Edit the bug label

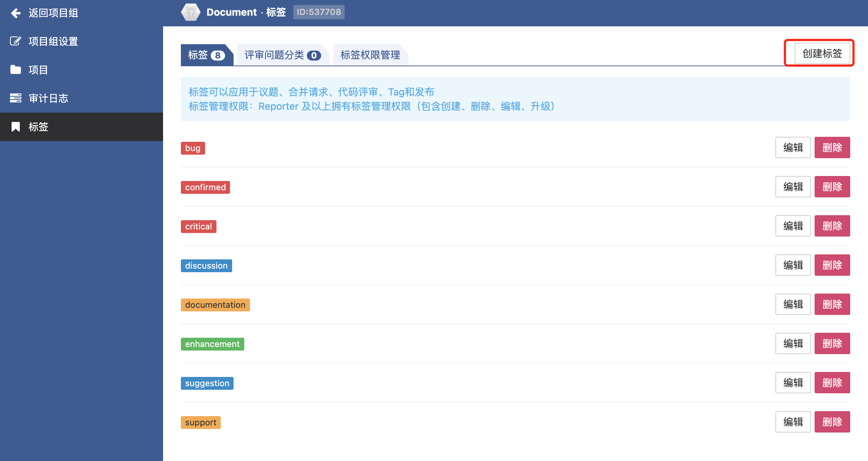click(x=793, y=147)
